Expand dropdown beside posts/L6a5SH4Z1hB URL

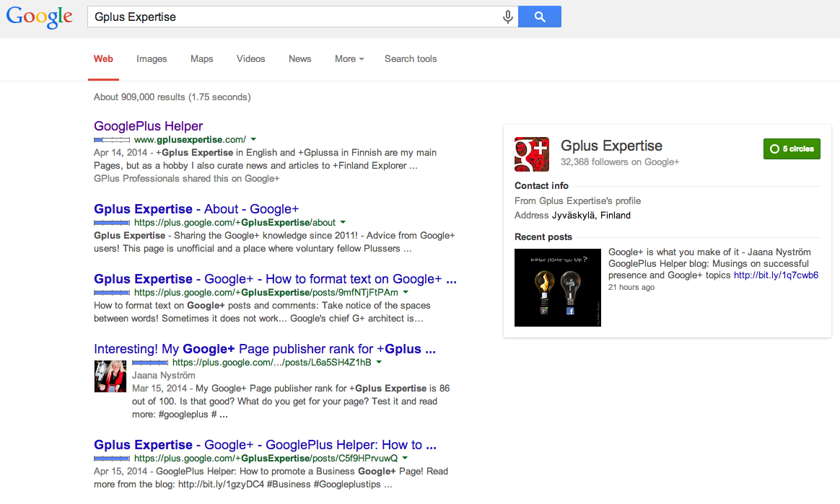[379, 363]
